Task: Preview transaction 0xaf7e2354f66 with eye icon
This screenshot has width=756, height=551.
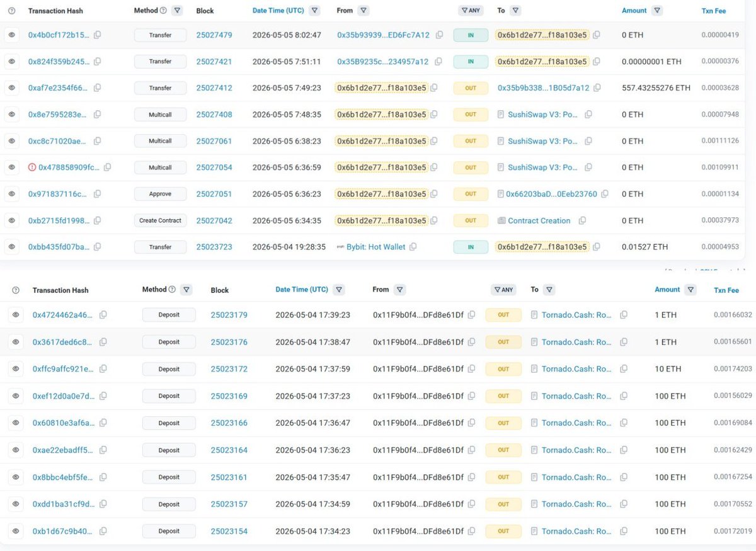Action: tap(11, 88)
